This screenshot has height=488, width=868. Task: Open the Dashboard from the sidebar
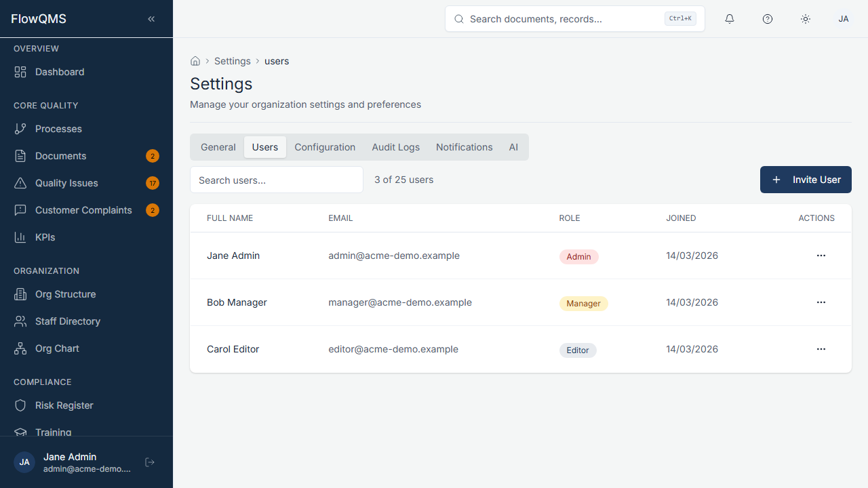[59, 72]
